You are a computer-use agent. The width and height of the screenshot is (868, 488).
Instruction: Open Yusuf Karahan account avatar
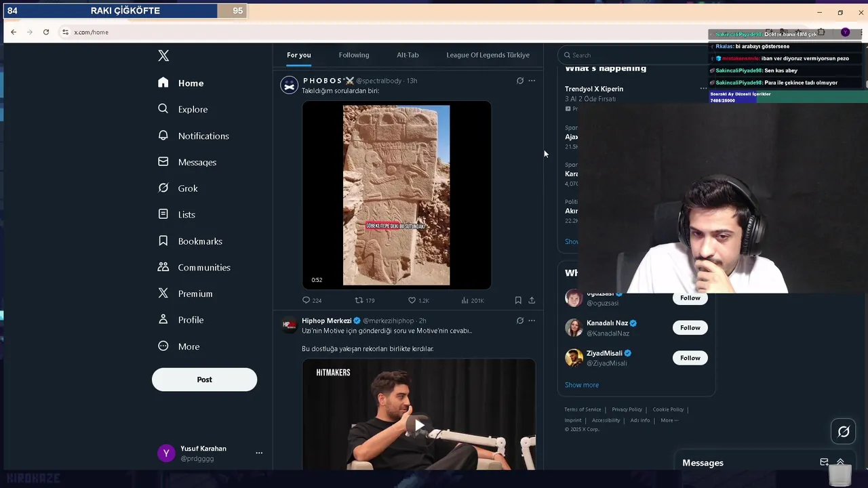[166, 453]
